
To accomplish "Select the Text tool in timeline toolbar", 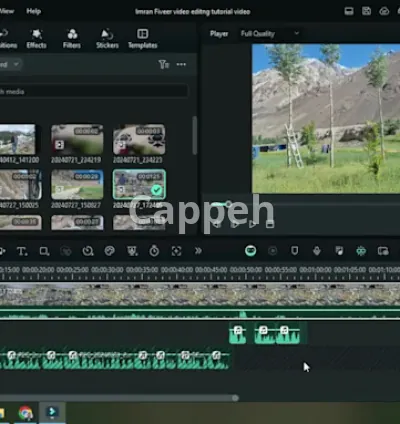I will [22, 251].
